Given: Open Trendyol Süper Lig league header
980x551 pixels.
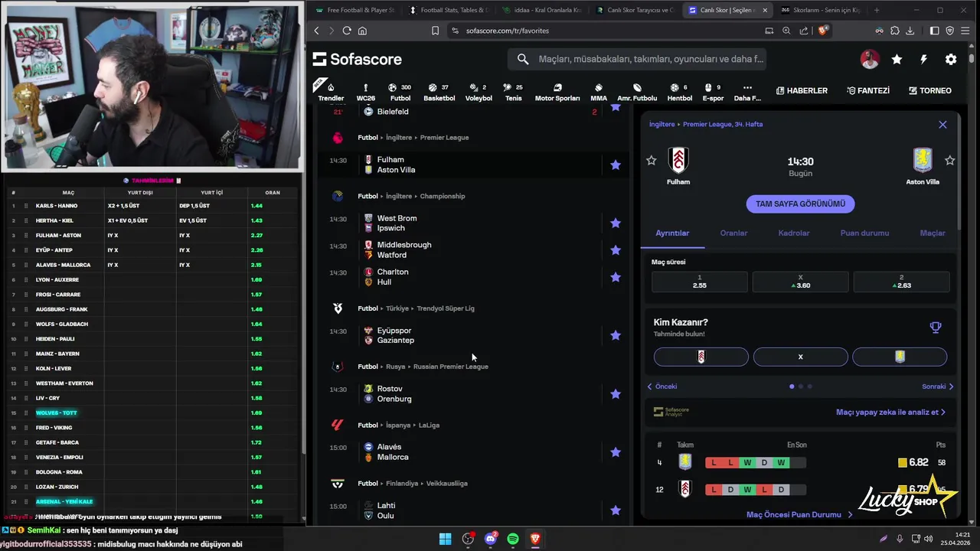Looking at the screenshot, I should tap(446, 308).
